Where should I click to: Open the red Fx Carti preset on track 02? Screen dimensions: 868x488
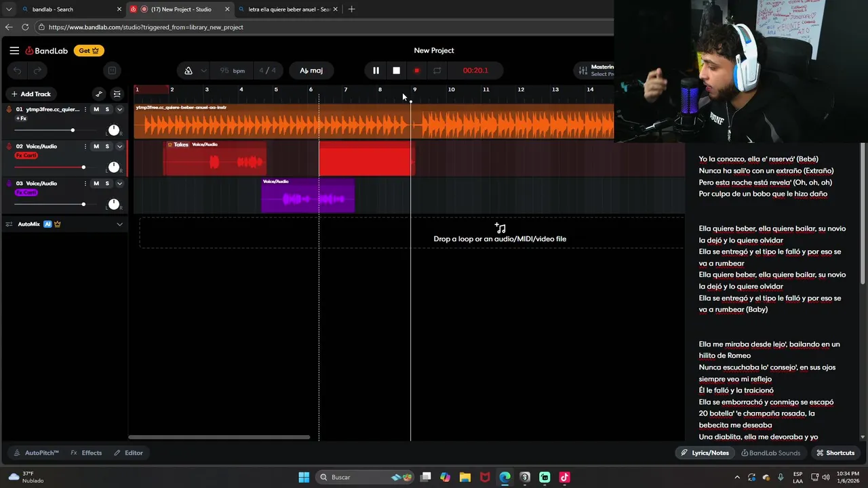pos(26,156)
